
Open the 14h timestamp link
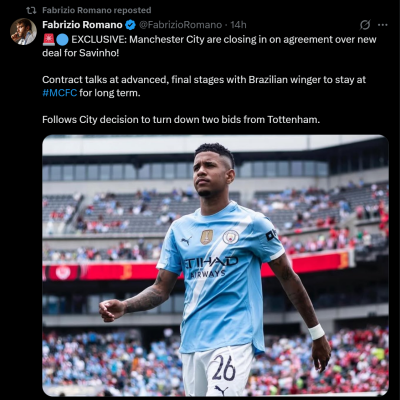coord(238,25)
